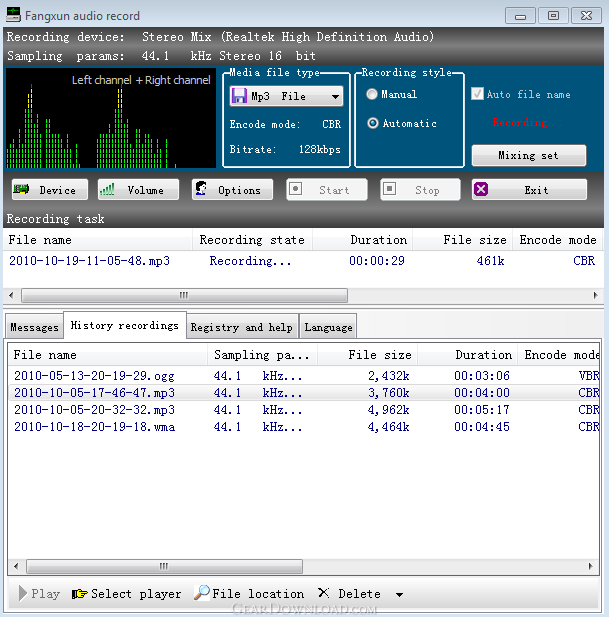Click Exit to quit the recorder

(529, 190)
